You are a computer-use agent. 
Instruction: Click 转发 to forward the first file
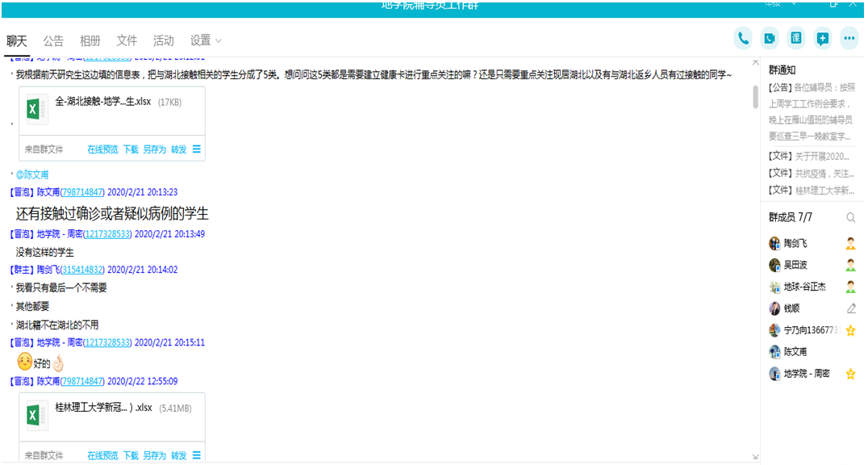coord(178,149)
